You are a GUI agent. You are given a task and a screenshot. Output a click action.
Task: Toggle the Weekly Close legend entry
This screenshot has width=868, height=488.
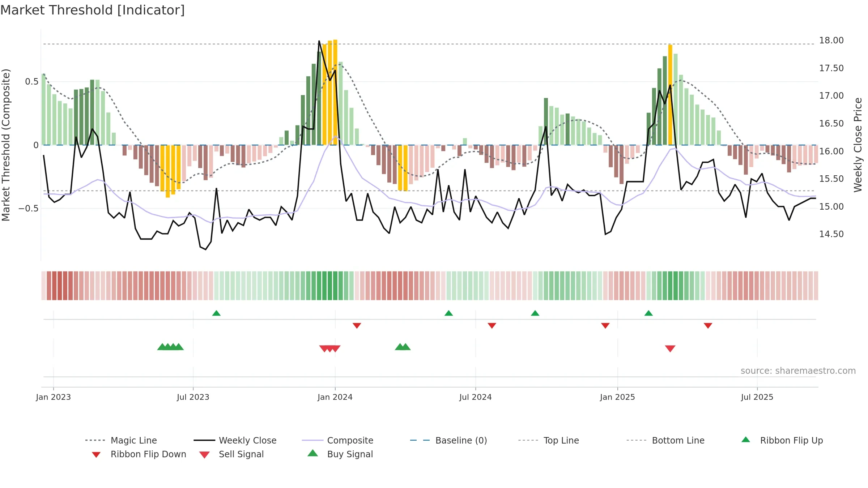click(x=235, y=440)
